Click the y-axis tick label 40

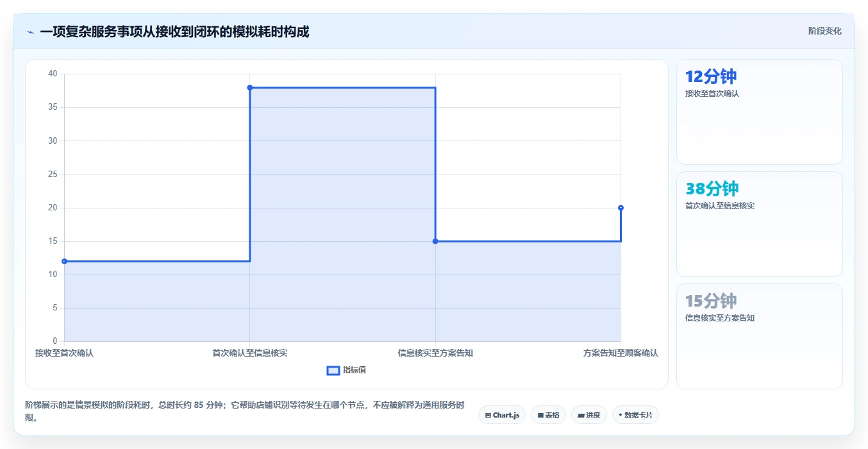tap(53, 74)
